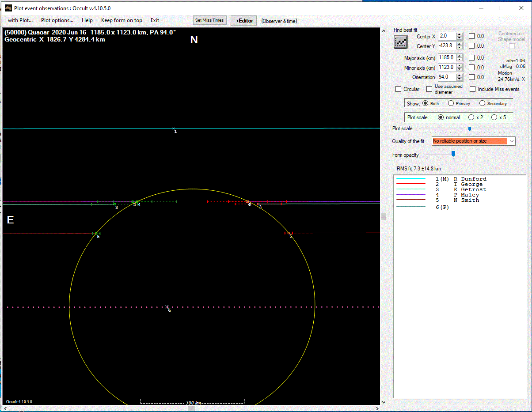
Task: Enable Include Miss events checkbox
Action: [x=473, y=89]
